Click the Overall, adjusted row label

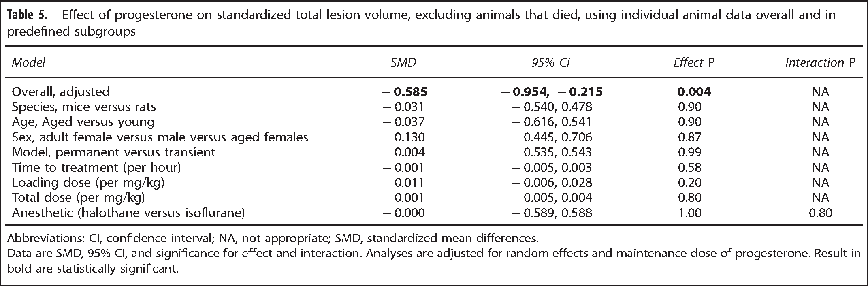61,92
